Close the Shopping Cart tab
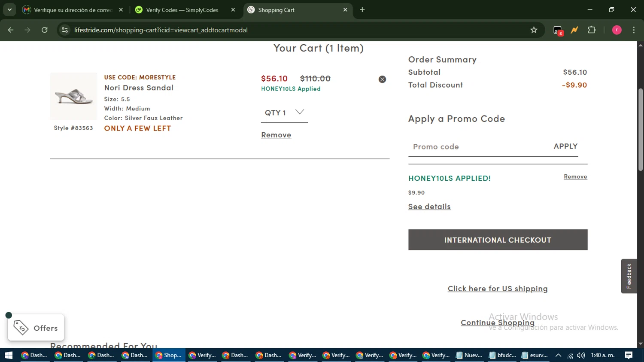 [345, 10]
